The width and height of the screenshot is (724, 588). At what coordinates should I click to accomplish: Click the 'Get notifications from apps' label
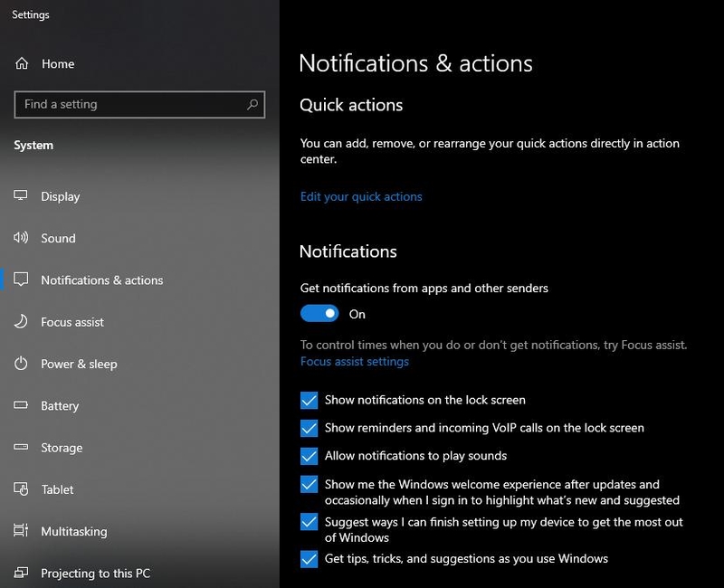[424, 288]
